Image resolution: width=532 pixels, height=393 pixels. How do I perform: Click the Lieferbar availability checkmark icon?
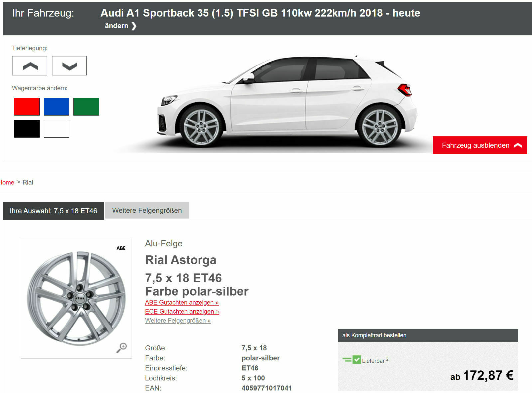coord(357,359)
